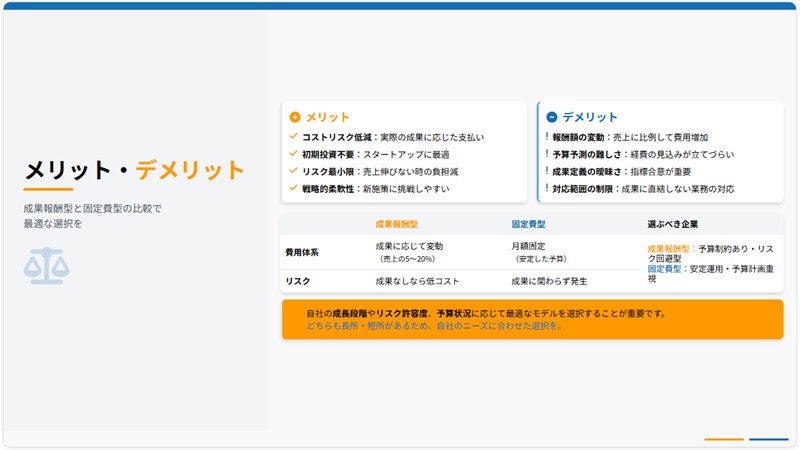The image size is (800, 450).
Task: Click the 成果報酬型 table column header
Action: click(x=396, y=224)
